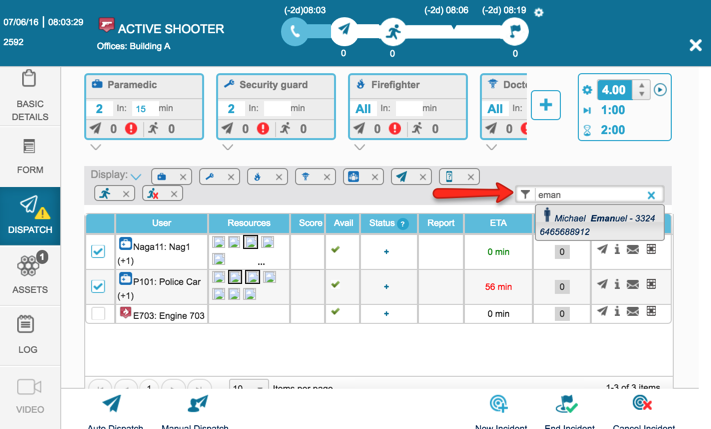Expand details under Firefighter card
This screenshot has width=711, height=429.
pos(360,147)
